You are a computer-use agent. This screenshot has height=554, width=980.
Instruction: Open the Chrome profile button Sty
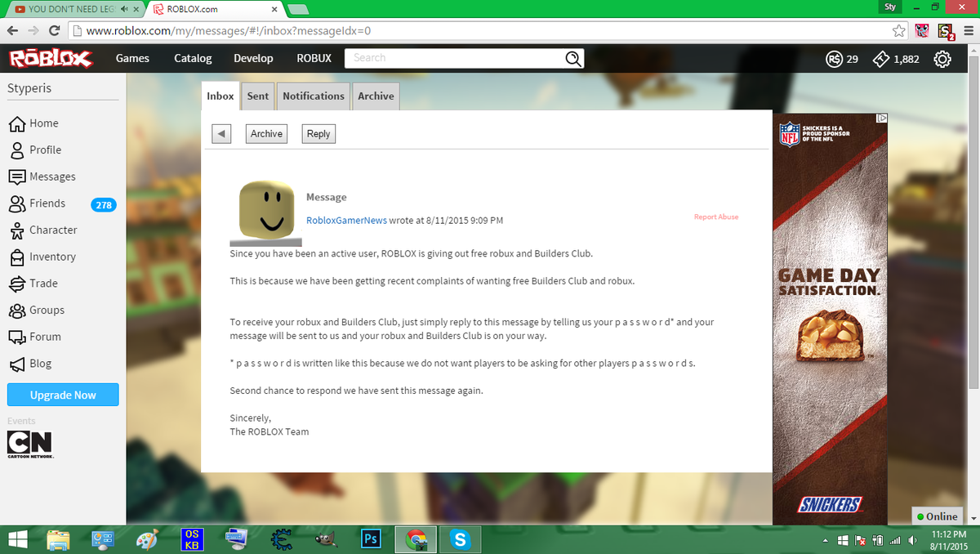[890, 7]
